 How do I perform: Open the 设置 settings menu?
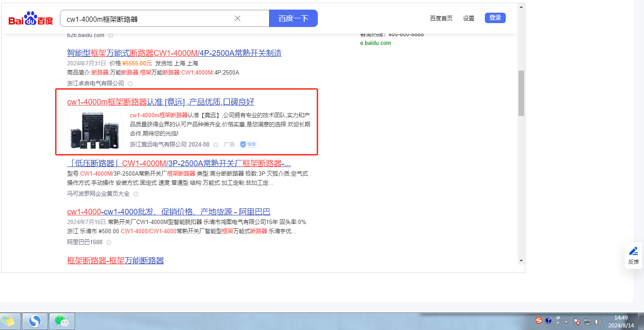[x=469, y=18]
